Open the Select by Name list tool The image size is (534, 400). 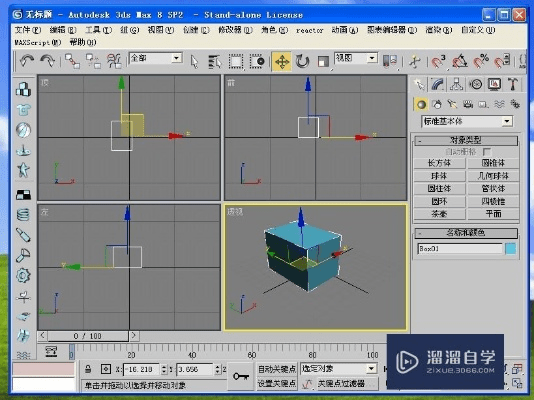click(x=215, y=62)
